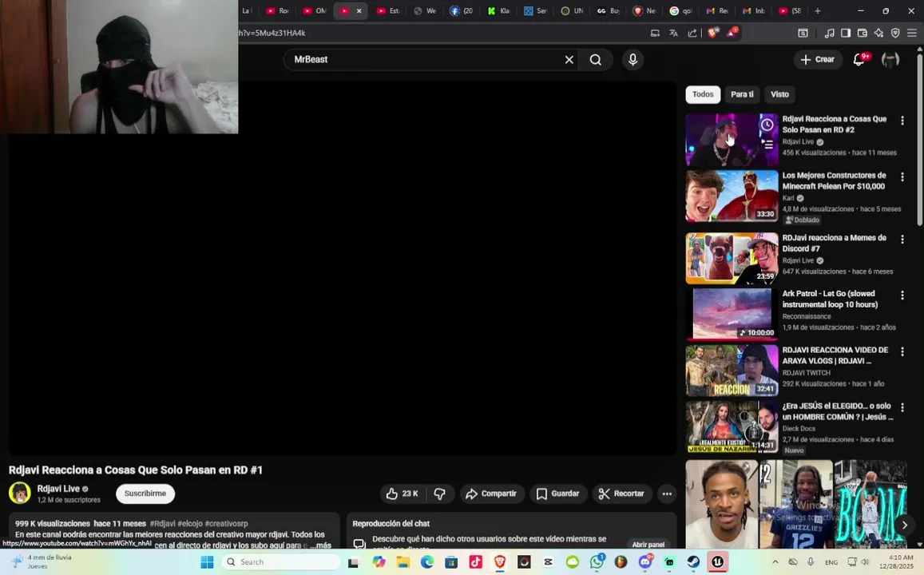Open options for ARAYA VLOGS reaction video
The width and height of the screenshot is (924, 575).
(x=902, y=351)
